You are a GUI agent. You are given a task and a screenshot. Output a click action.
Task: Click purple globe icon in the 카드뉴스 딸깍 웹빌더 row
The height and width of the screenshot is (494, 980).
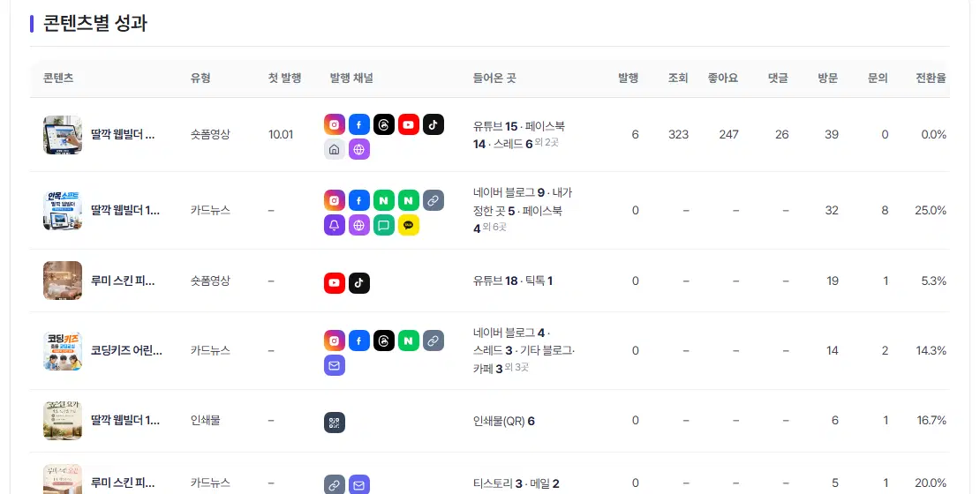coord(358,225)
